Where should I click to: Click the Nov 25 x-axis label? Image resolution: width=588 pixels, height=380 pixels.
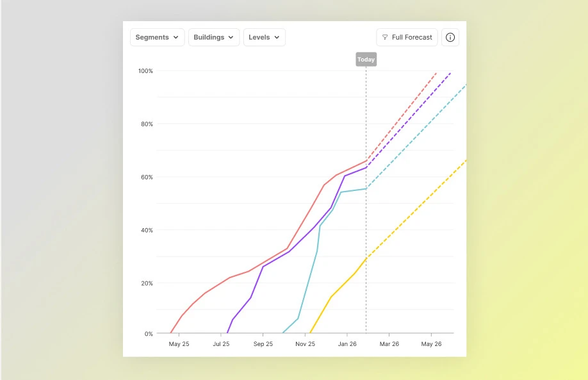click(305, 344)
